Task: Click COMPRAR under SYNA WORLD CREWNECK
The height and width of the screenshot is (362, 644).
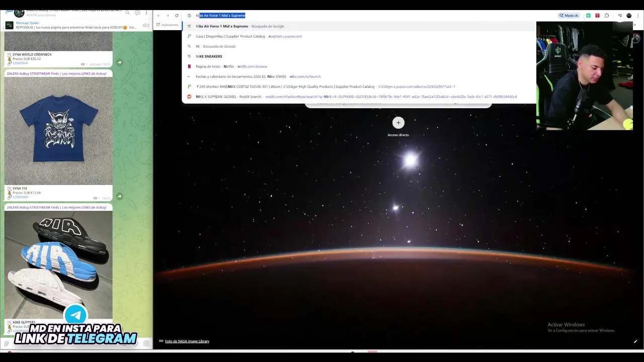Action: click(20, 63)
